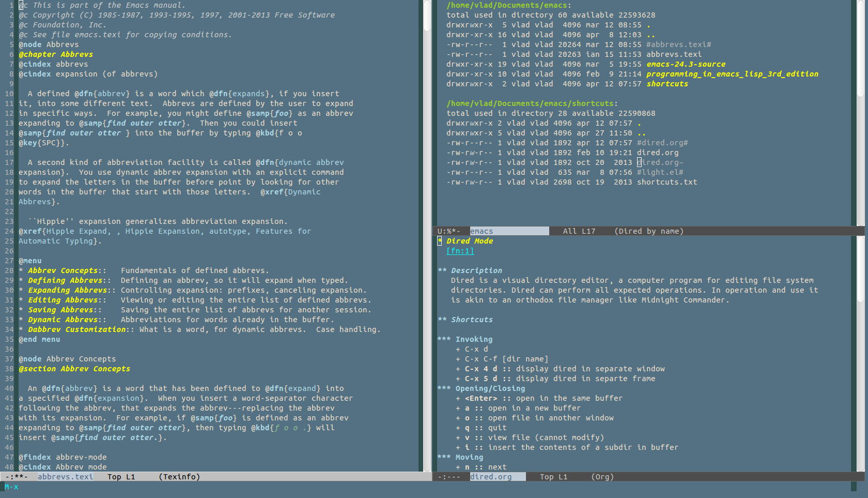Select #abbrevs.texi# autosave file
The width and height of the screenshot is (868, 498).
678,44
